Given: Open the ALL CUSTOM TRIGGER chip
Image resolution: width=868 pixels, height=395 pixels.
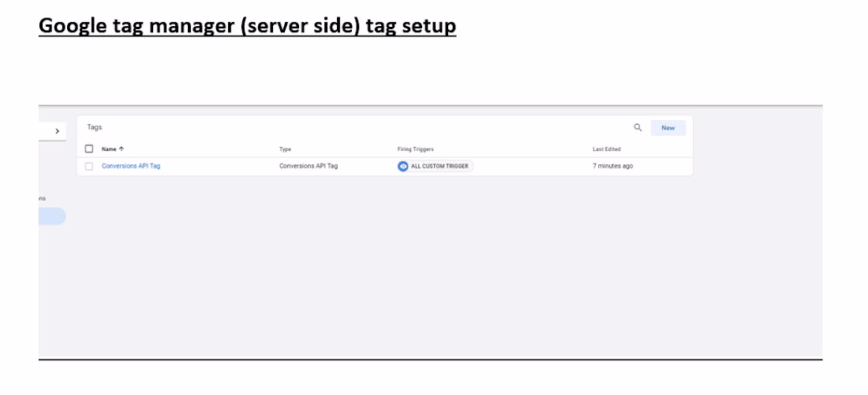Looking at the screenshot, I should pos(436,166).
